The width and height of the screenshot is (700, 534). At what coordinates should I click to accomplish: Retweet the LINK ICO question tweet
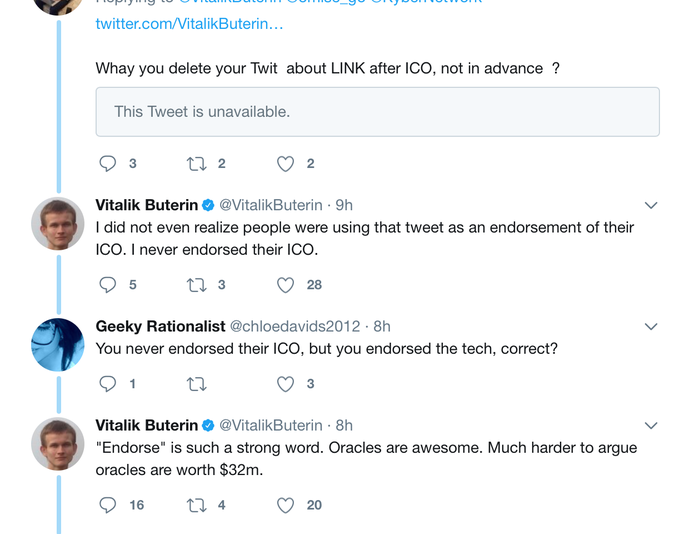click(x=196, y=163)
